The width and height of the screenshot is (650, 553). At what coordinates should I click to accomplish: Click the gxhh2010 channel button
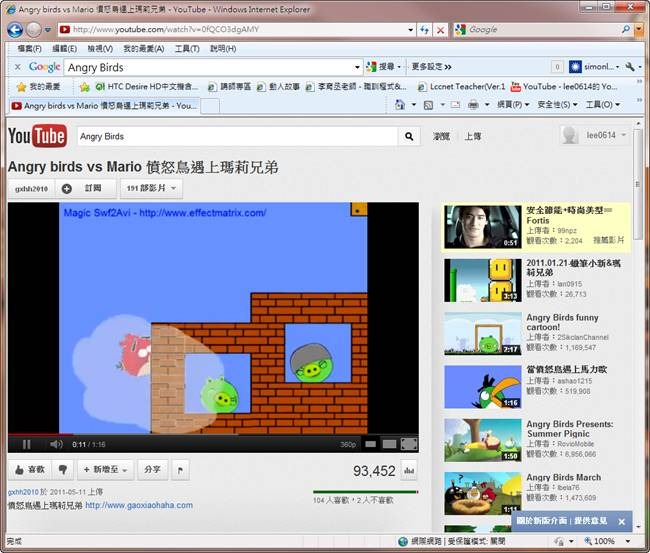coord(32,189)
